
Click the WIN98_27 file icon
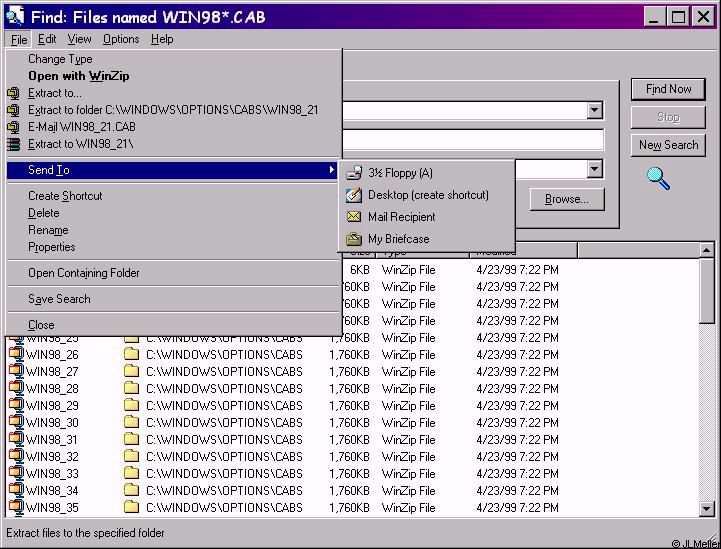(16, 371)
